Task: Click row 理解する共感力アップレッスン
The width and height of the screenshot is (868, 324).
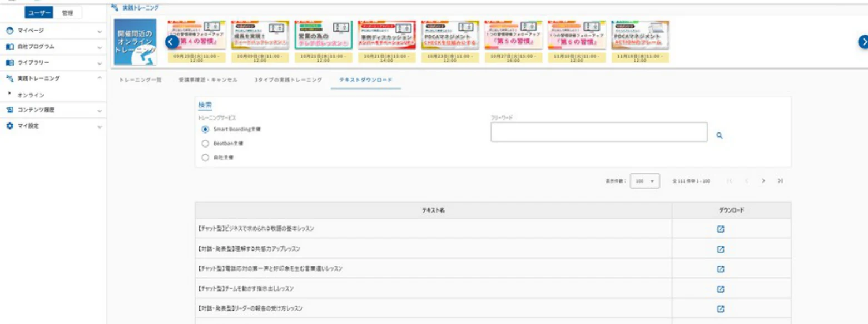Action: pos(493,248)
